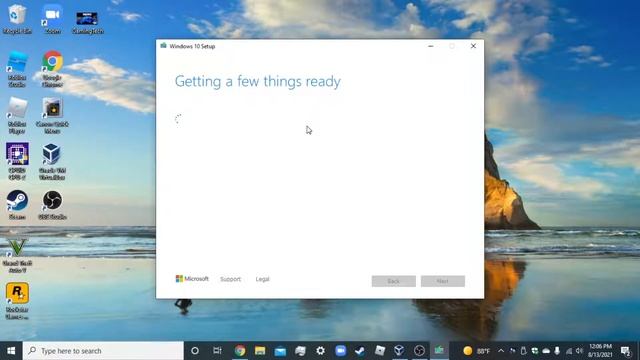
Task: Open the Action Center notifications
Action: (x=625, y=351)
